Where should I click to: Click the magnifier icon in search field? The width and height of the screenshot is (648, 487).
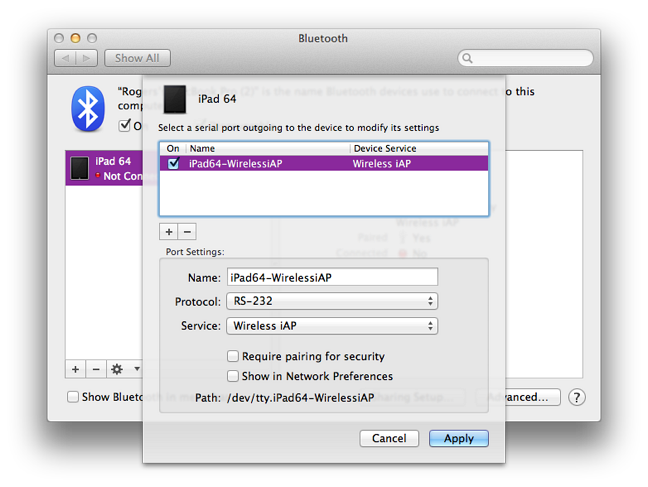pyautogui.click(x=467, y=58)
